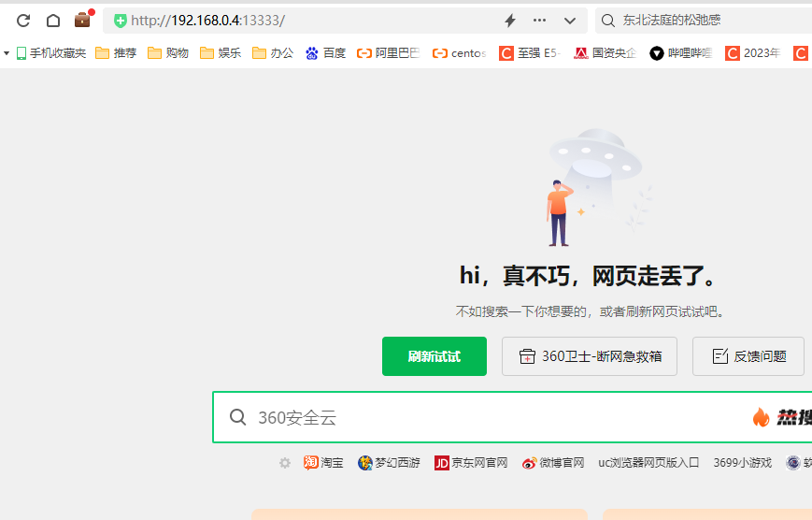Click the magnifier icon in 360 search box
This screenshot has height=520, width=812.
237,417
